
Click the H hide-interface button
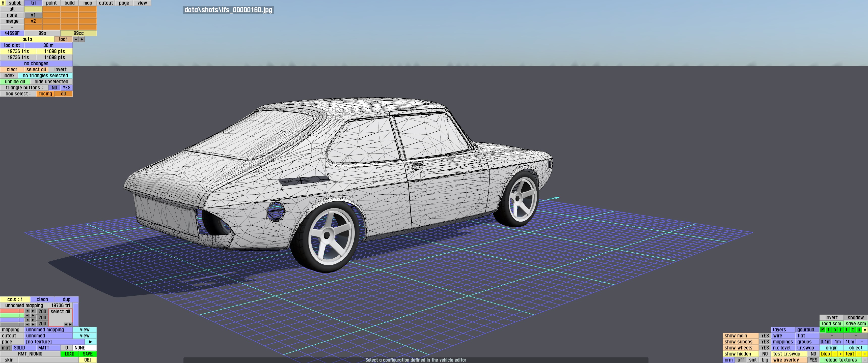point(3,3)
